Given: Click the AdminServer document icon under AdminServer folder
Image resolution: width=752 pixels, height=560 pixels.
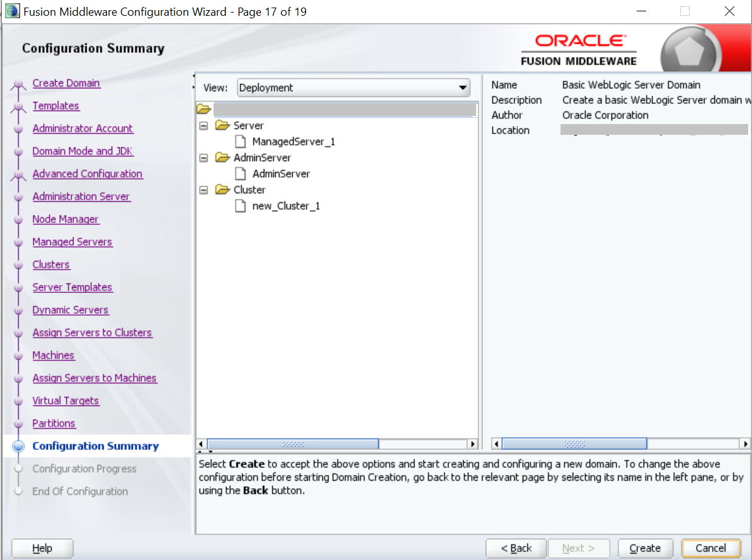Looking at the screenshot, I should pyautogui.click(x=241, y=174).
